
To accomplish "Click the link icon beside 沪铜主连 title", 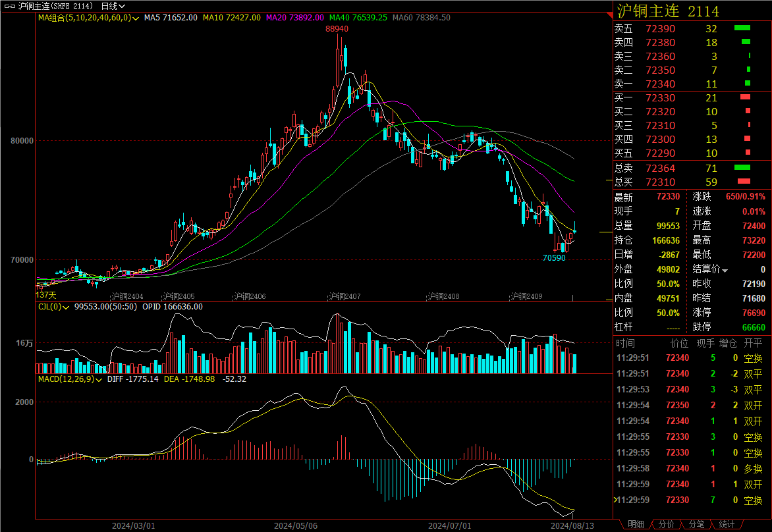I will tap(10, 7).
